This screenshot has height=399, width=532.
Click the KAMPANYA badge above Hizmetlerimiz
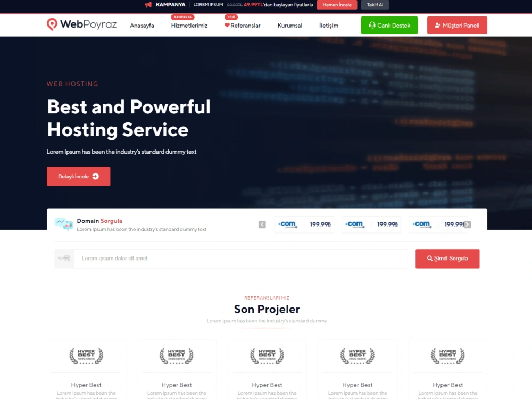tap(182, 16)
